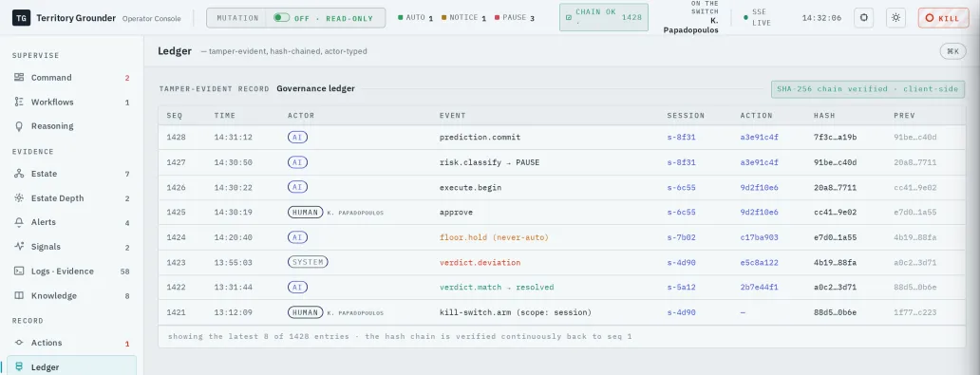
Task: Click the Alerts bell icon
Action: click(19, 222)
